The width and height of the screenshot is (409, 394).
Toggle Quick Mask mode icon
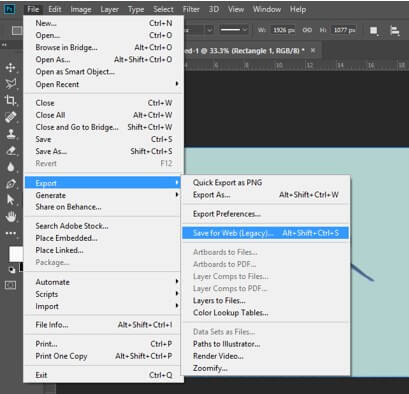coord(10,285)
